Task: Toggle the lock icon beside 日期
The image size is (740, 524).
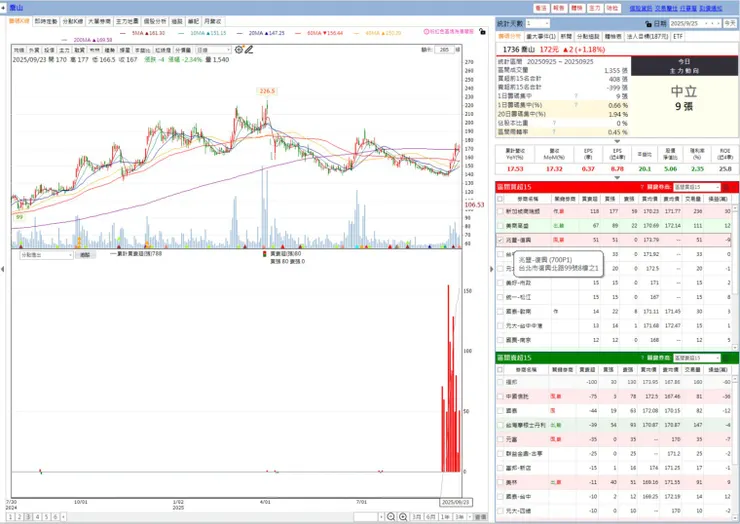Action: click(x=648, y=24)
